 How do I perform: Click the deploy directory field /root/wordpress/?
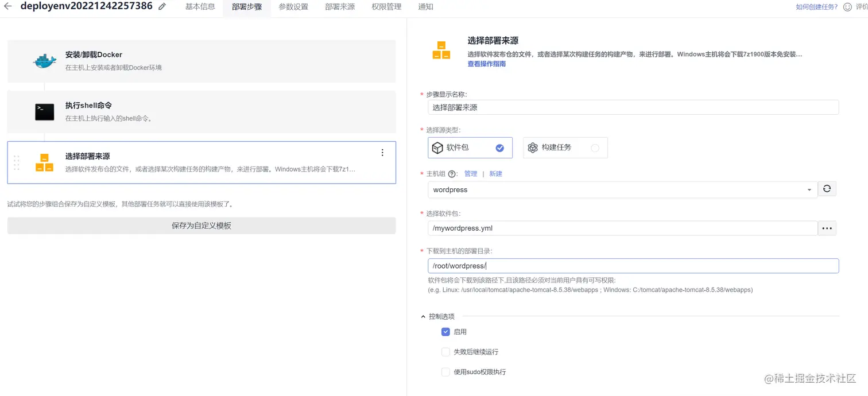click(x=633, y=266)
